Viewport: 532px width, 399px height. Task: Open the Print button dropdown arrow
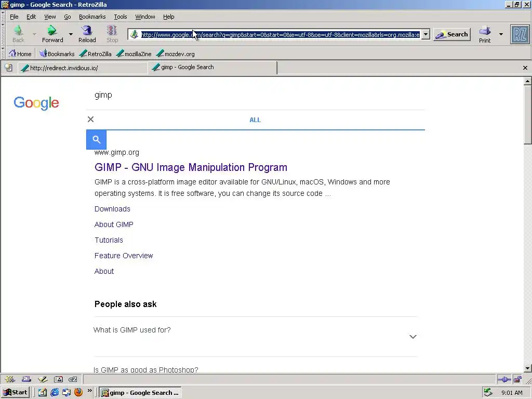[x=501, y=34]
